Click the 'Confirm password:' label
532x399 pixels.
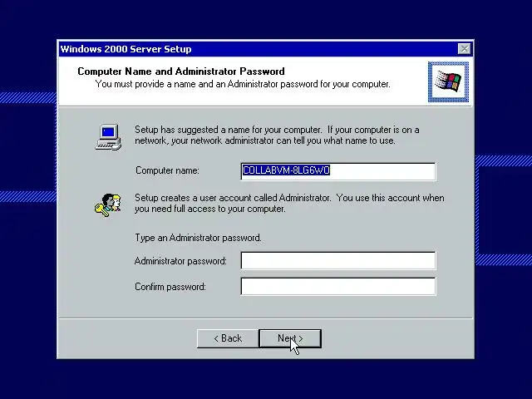[x=170, y=287]
